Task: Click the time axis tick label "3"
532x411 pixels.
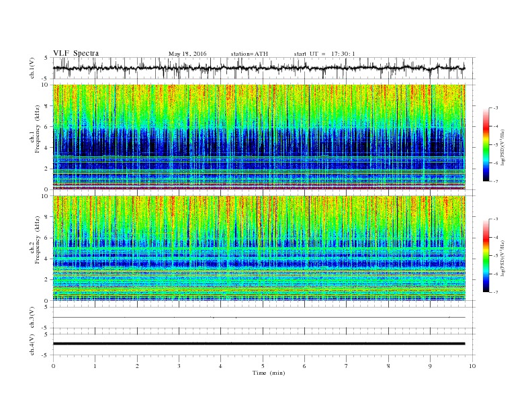Action: coord(179,366)
